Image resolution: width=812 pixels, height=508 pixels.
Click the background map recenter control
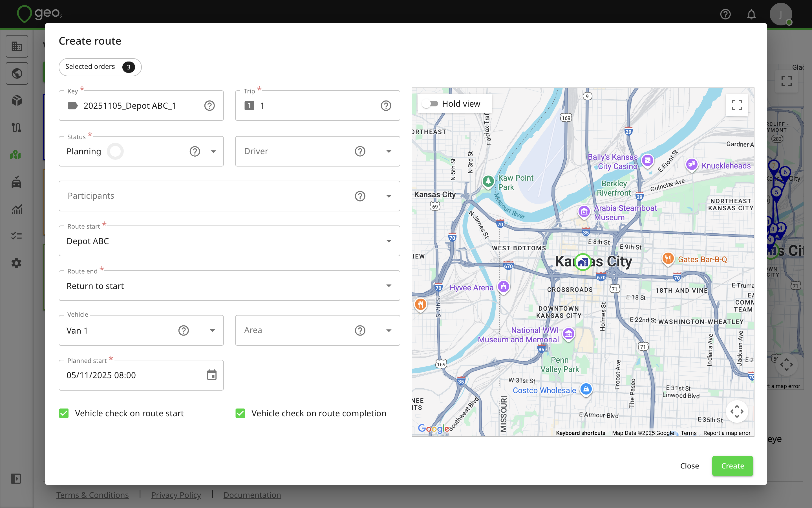pos(787,365)
